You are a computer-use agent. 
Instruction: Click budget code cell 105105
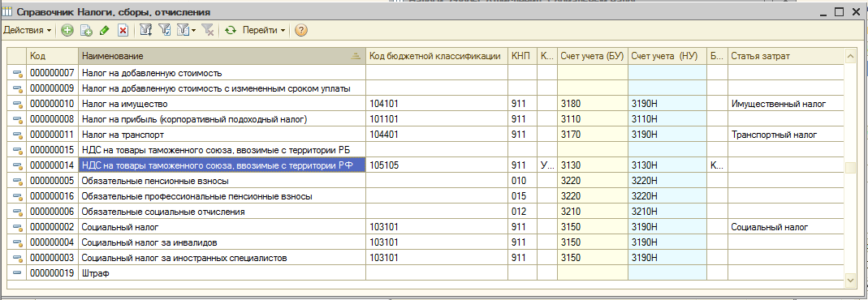[437, 165]
